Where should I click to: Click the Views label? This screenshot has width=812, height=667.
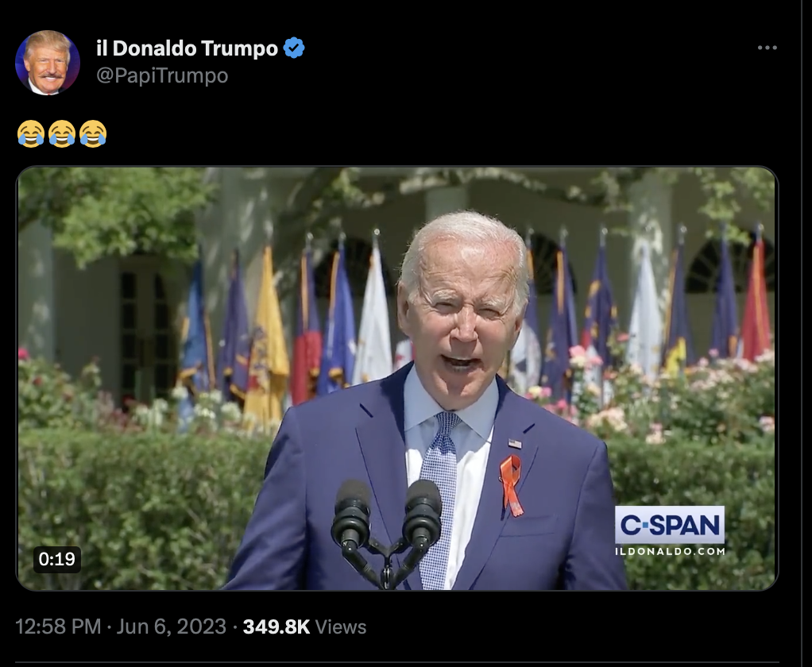[341, 627]
